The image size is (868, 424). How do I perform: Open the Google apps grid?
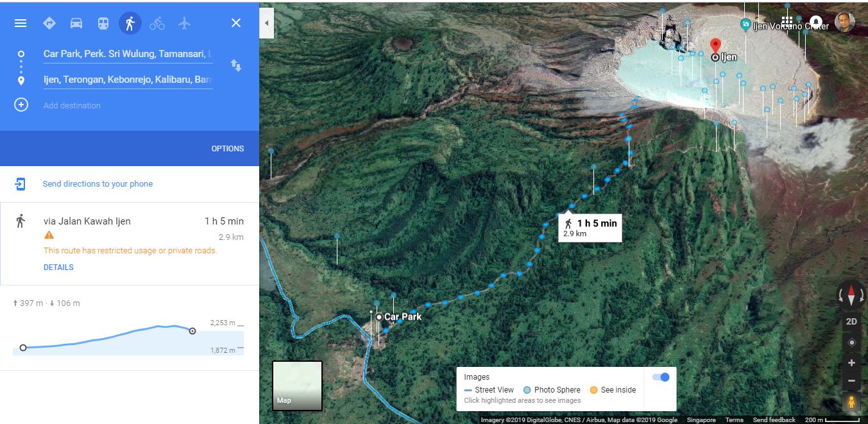[x=787, y=22]
